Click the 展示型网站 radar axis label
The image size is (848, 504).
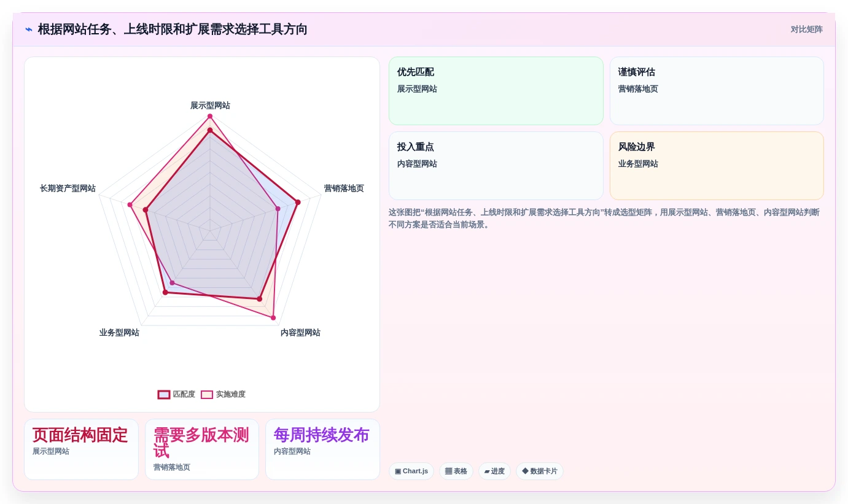pos(210,106)
